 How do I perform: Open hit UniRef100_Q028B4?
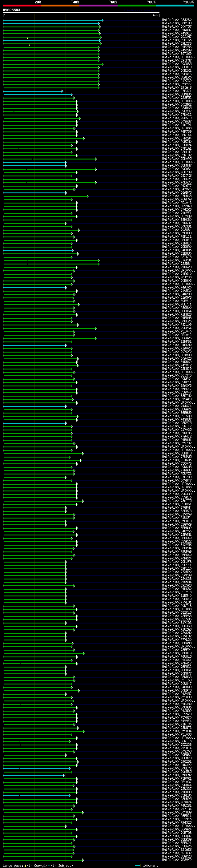click(x=177, y=230)
